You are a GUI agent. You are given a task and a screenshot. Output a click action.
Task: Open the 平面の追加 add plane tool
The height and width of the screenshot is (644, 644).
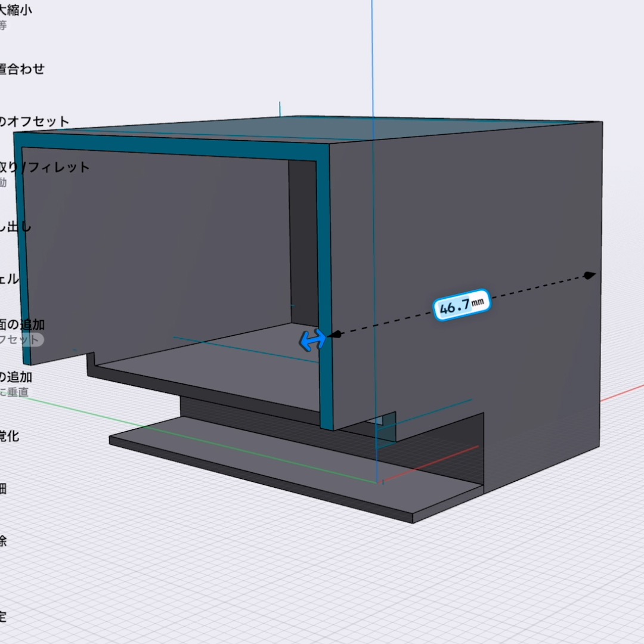pyautogui.click(x=23, y=325)
